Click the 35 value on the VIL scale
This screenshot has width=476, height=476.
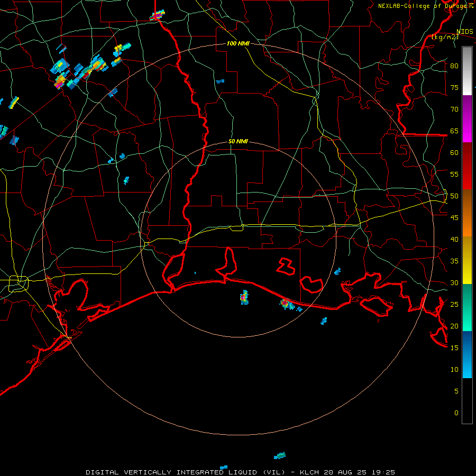point(454,261)
